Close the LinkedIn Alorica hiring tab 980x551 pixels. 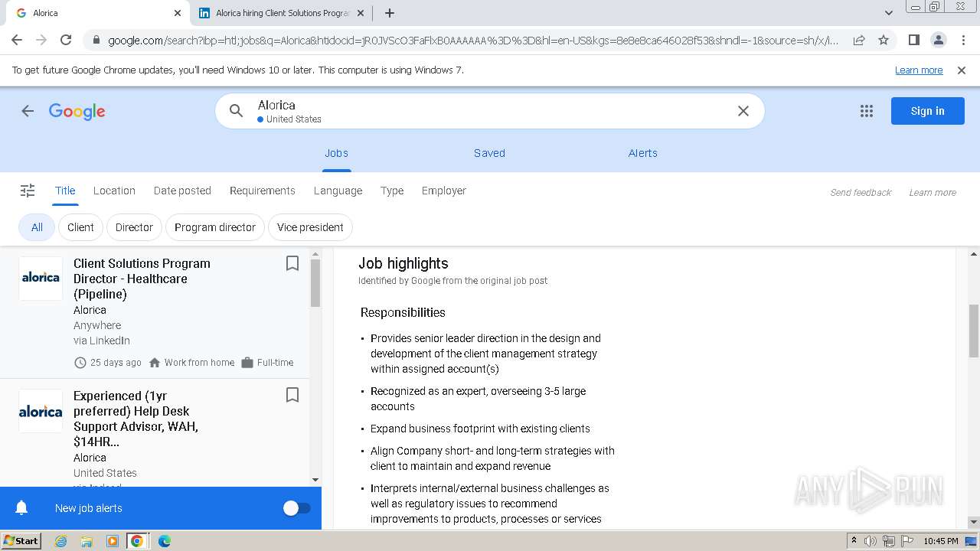point(361,13)
